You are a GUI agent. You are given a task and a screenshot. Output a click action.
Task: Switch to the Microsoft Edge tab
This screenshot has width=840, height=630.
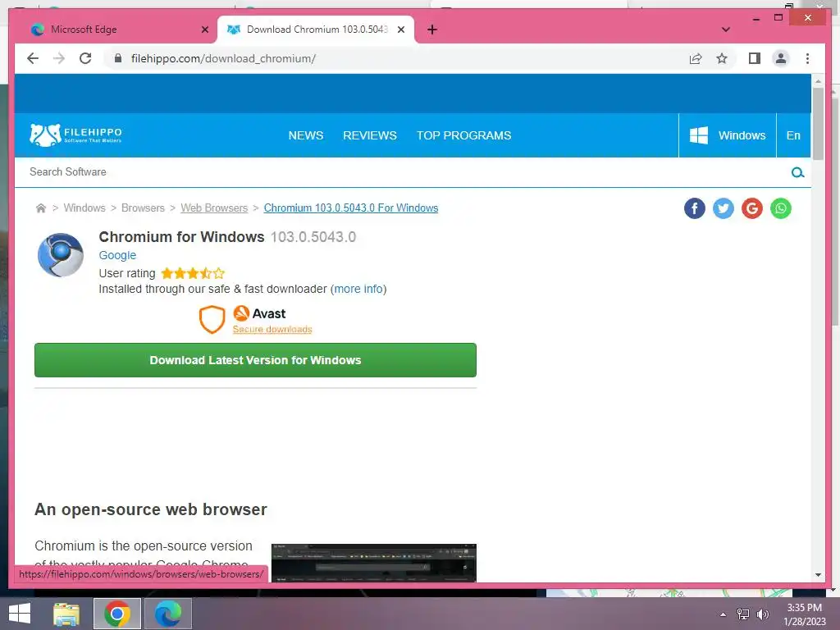coord(113,30)
